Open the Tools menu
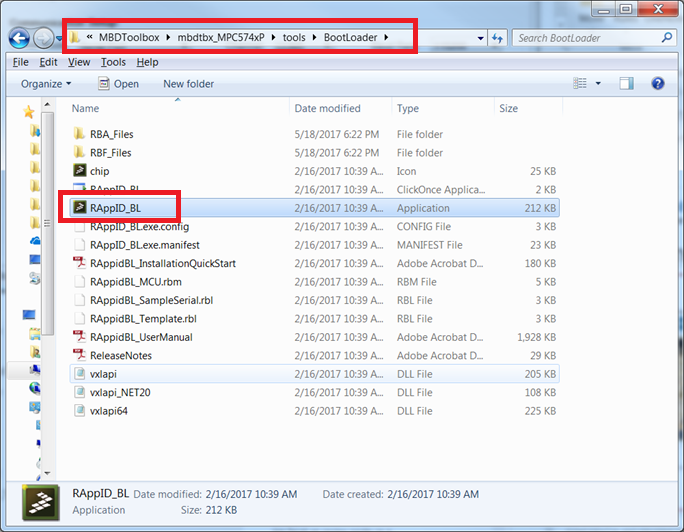Viewport: 684px width, 532px height. pyautogui.click(x=113, y=62)
